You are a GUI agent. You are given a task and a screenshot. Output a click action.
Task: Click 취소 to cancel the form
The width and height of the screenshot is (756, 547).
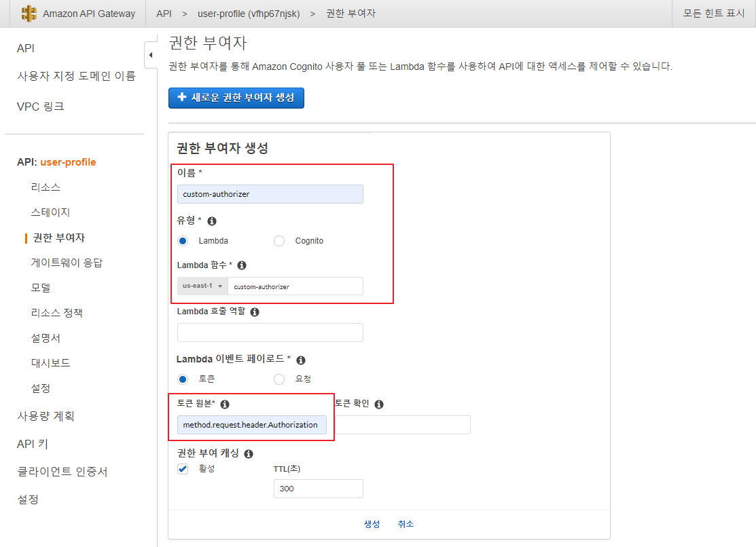(x=406, y=524)
